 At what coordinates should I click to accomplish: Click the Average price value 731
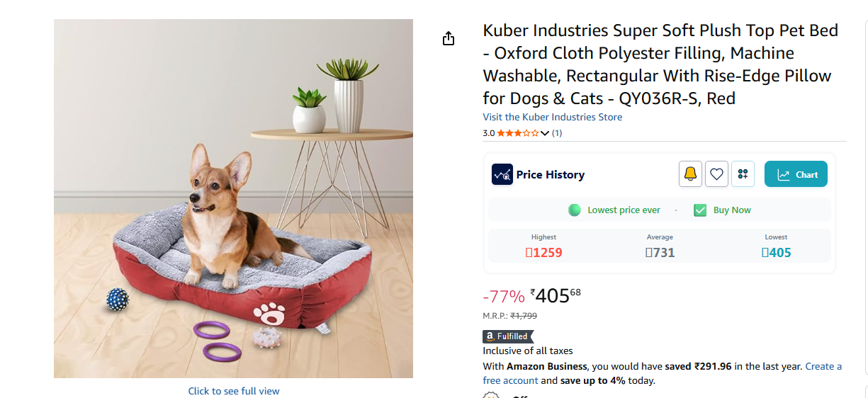pos(660,253)
